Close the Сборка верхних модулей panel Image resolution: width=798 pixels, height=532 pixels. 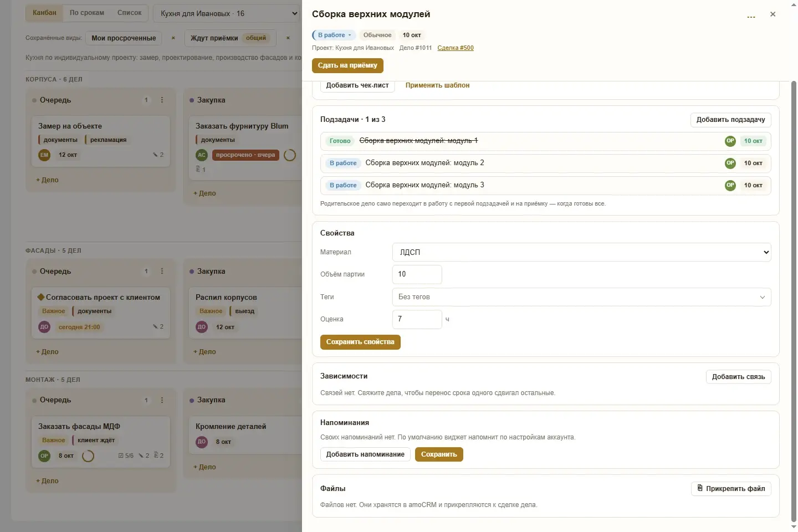(773, 14)
